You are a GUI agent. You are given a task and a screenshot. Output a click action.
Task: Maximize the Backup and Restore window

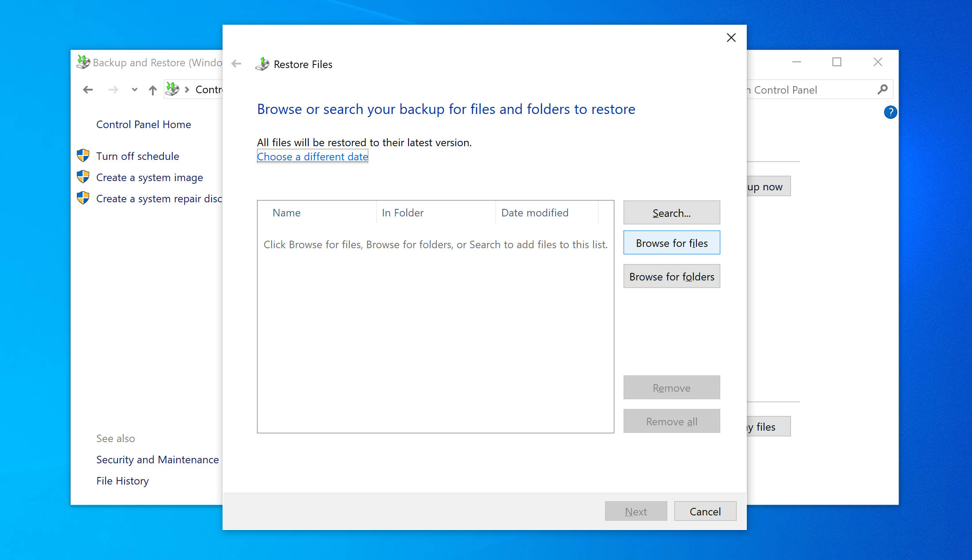pyautogui.click(x=836, y=62)
